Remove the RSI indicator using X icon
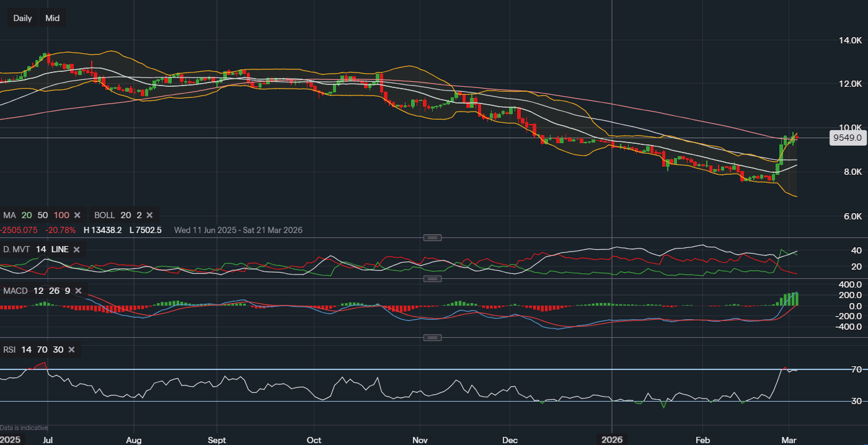Image resolution: width=868 pixels, height=445 pixels. [x=71, y=350]
